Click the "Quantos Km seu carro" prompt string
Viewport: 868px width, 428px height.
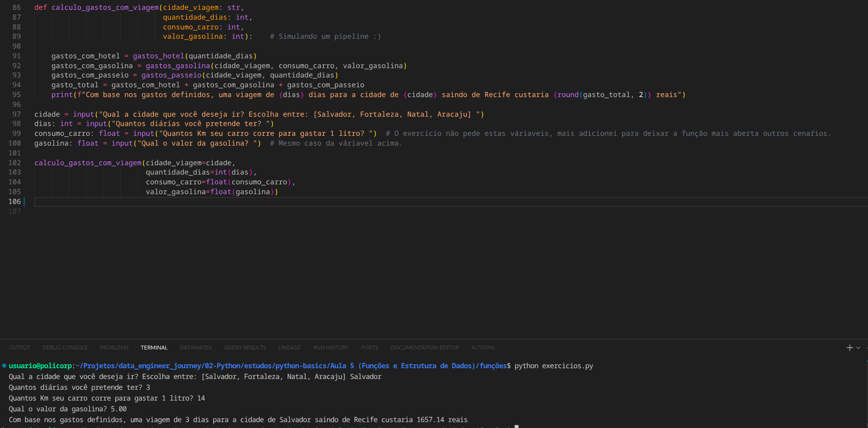click(x=266, y=133)
